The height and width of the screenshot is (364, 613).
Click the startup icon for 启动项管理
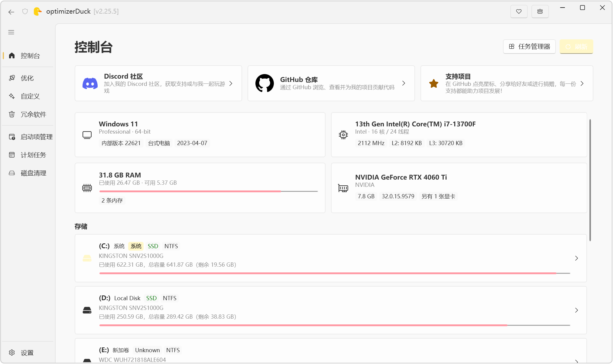click(x=12, y=137)
